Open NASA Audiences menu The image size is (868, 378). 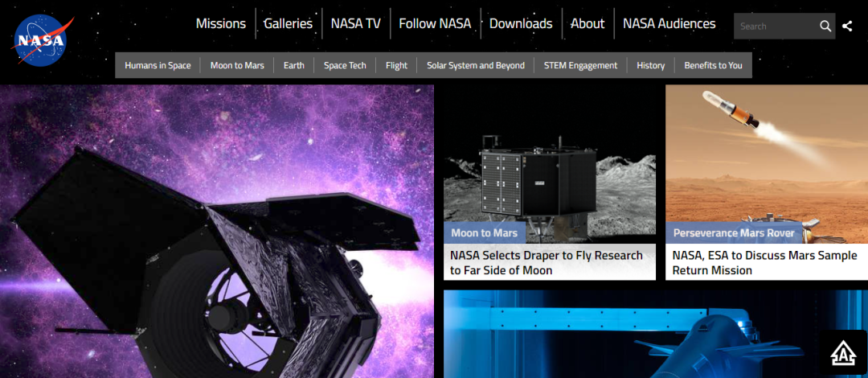coord(669,24)
